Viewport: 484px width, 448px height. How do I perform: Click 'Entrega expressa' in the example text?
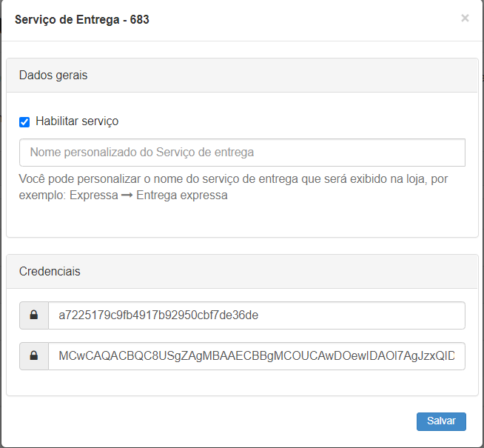click(x=182, y=196)
